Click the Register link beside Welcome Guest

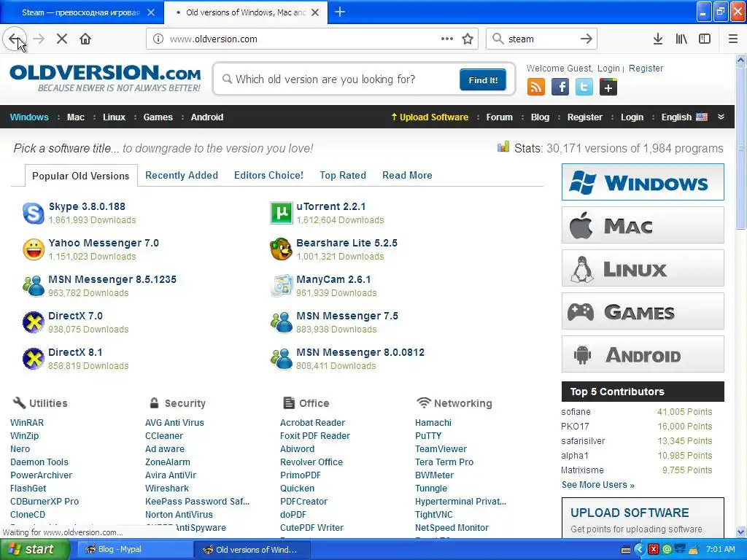[x=646, y=68]
